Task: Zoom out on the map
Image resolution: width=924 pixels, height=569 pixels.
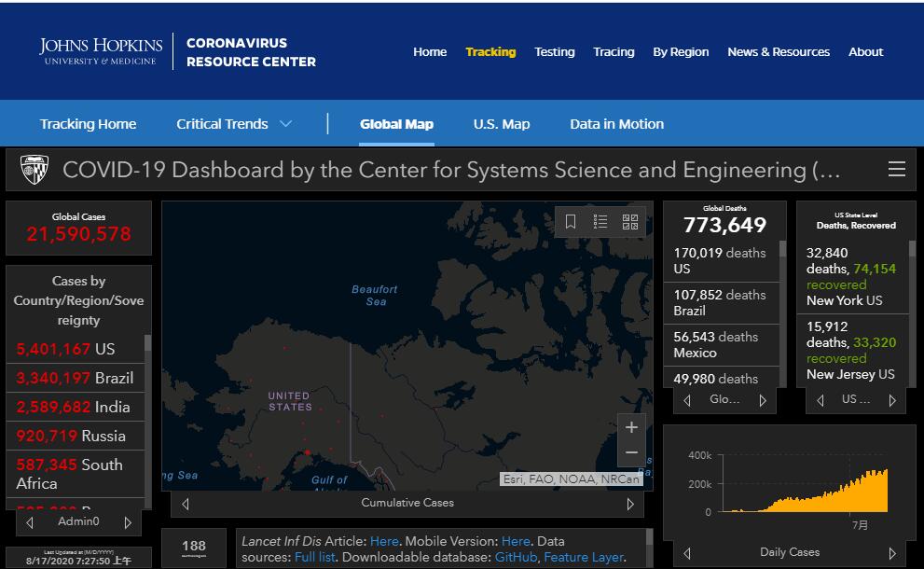Action: click(631, 452)
